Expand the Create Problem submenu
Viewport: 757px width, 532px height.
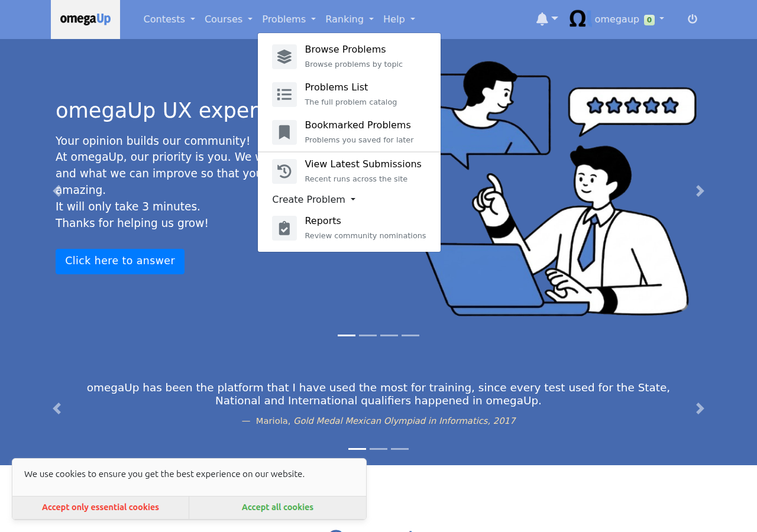[313, 200]
